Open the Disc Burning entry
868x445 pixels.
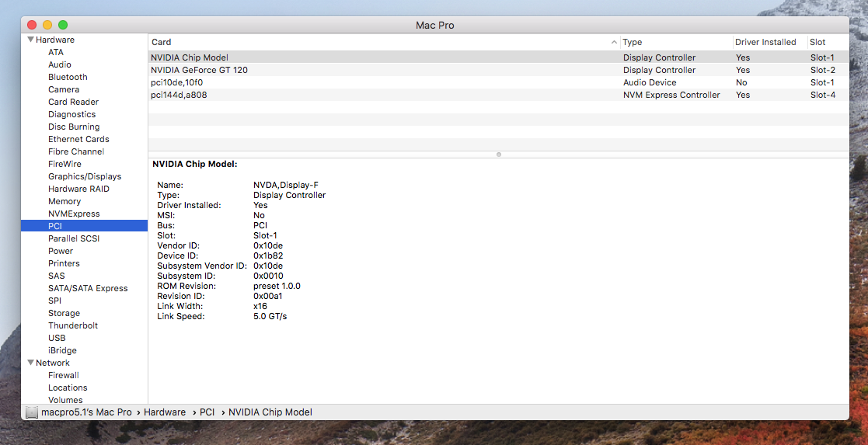[74, 127]
